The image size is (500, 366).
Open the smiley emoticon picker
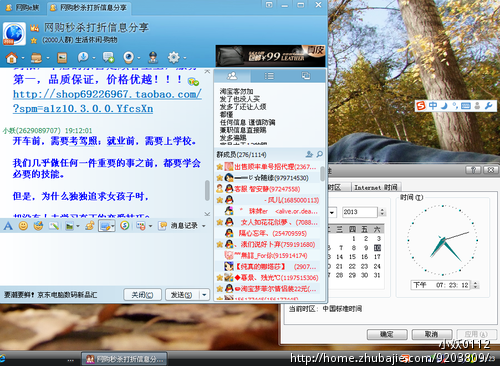pos(23,226)
